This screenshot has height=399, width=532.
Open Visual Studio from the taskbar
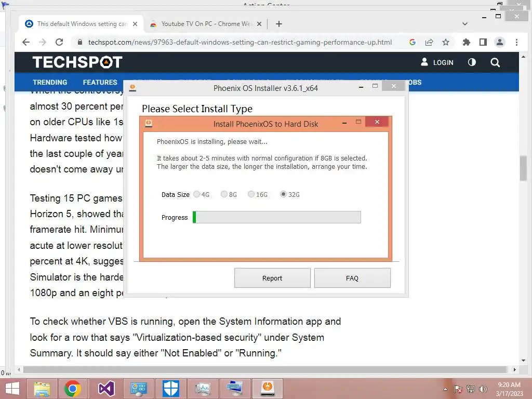106,389
